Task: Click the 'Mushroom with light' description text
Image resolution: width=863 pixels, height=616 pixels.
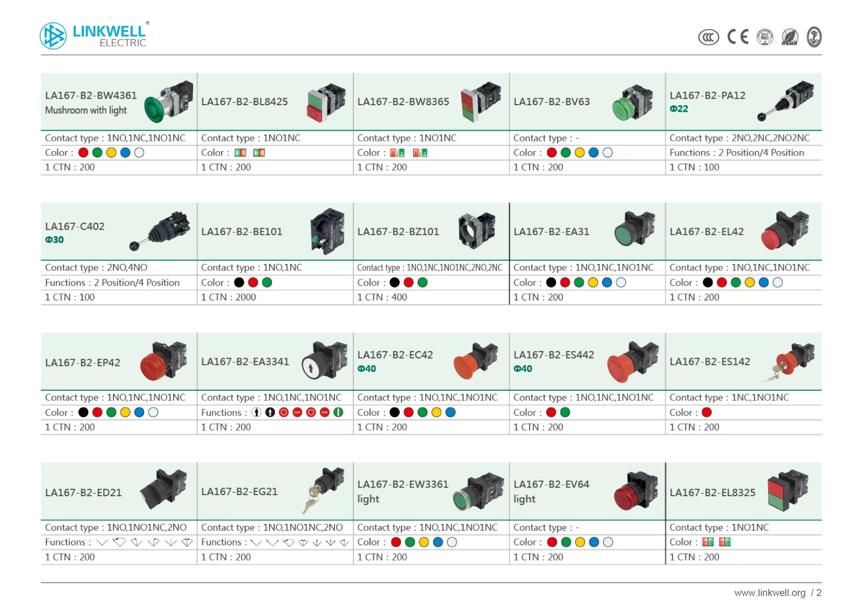Action: click(86, 110)
